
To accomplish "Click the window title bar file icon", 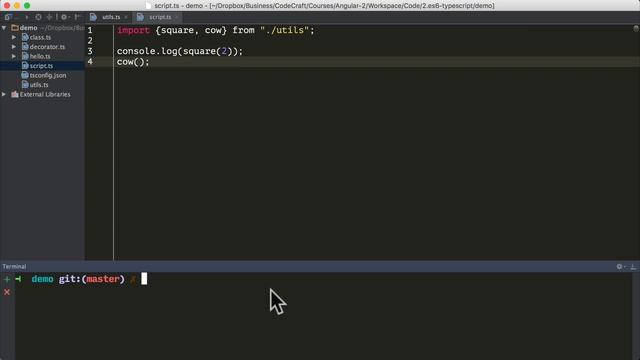I will (148, 6).
